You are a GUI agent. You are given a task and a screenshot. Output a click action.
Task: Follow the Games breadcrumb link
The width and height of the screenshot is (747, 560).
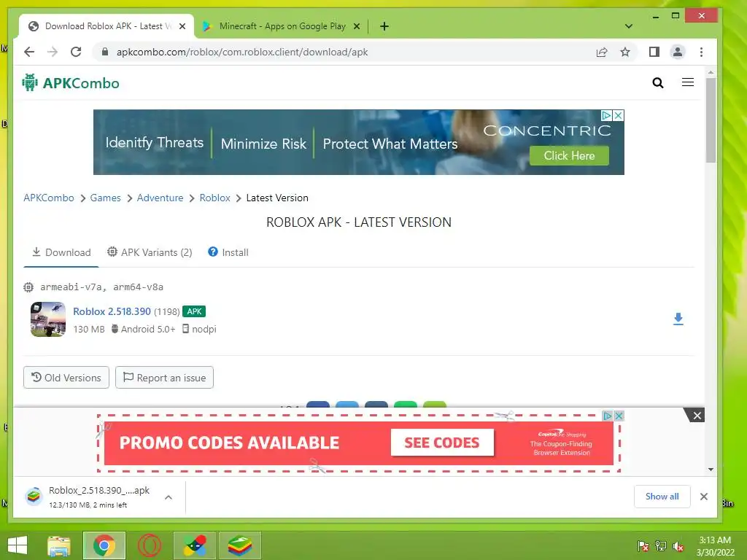(105, 198)
